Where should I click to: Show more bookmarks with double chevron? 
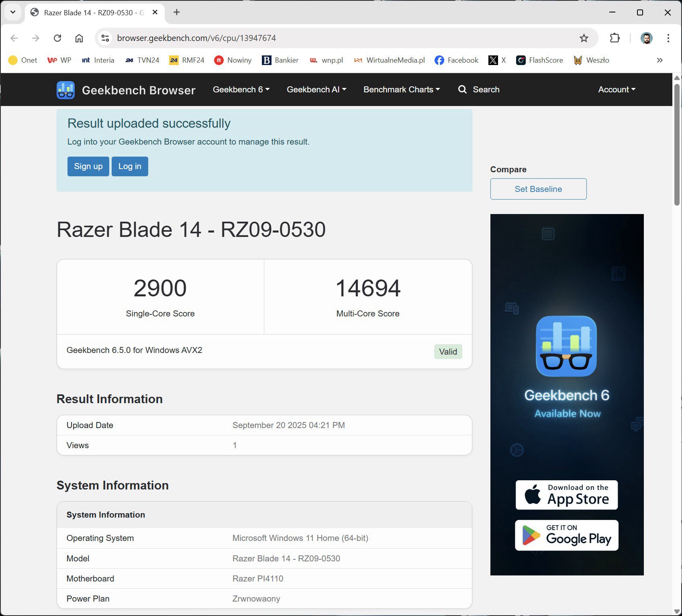pyautogui.click(x=660, y=60)
